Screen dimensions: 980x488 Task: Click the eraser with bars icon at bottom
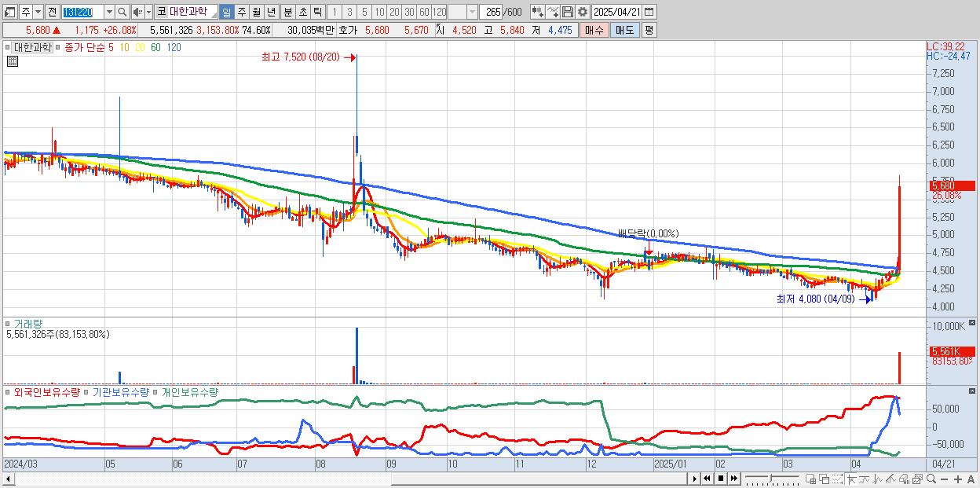click(905, 479)
